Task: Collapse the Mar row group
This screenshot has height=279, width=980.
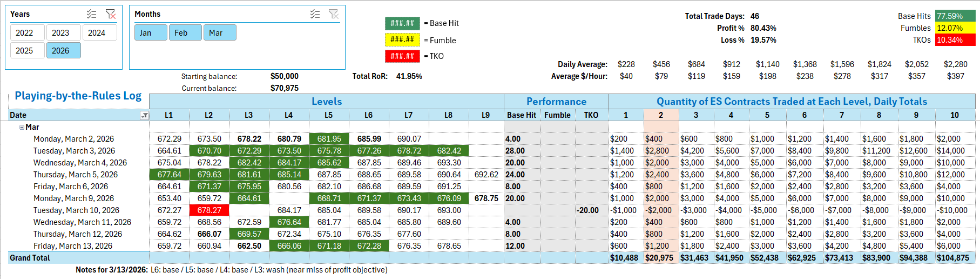Action: pyautogui.click(x=22, y=128)
